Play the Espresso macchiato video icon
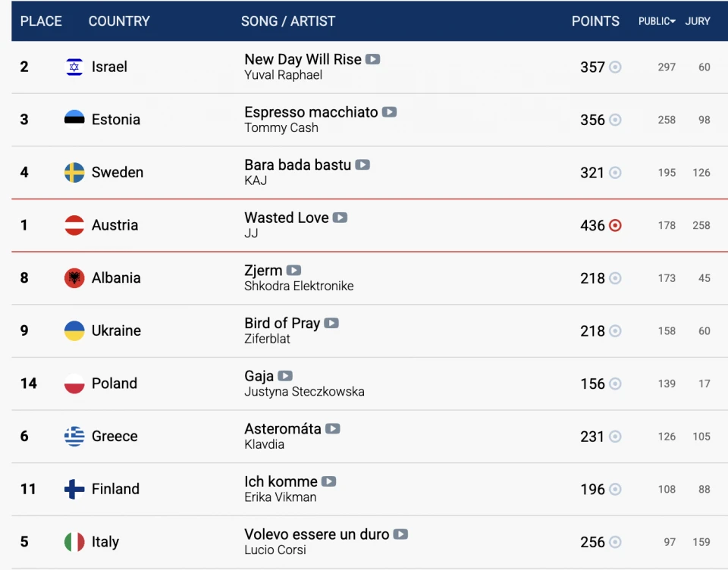The image size is (728, 570). tap(389, 112)
